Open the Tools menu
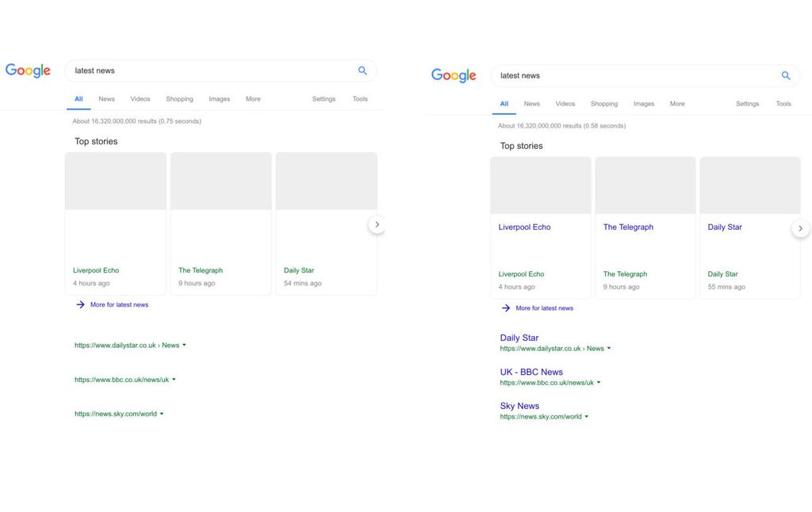Screen dimensions: 812x512 [x=360, y=99]
